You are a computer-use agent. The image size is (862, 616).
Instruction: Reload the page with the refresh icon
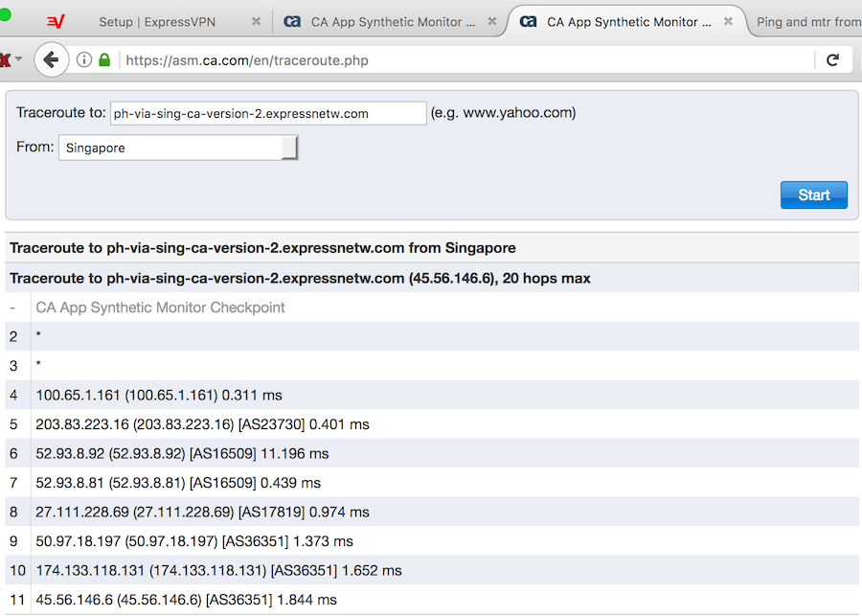(x=833, y=60)
